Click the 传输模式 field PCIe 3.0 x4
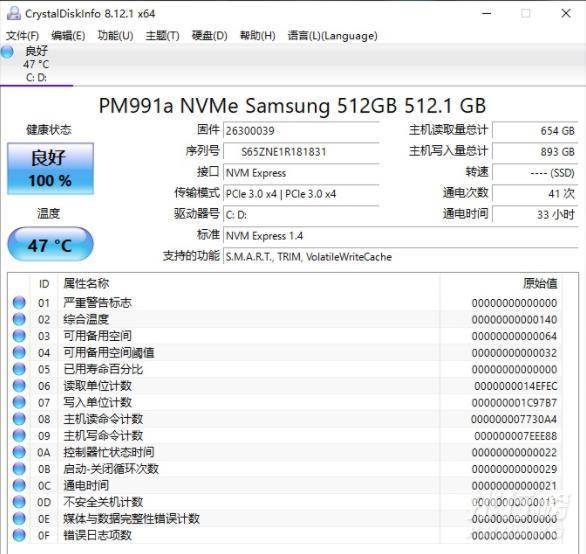 tap(301, 194)
